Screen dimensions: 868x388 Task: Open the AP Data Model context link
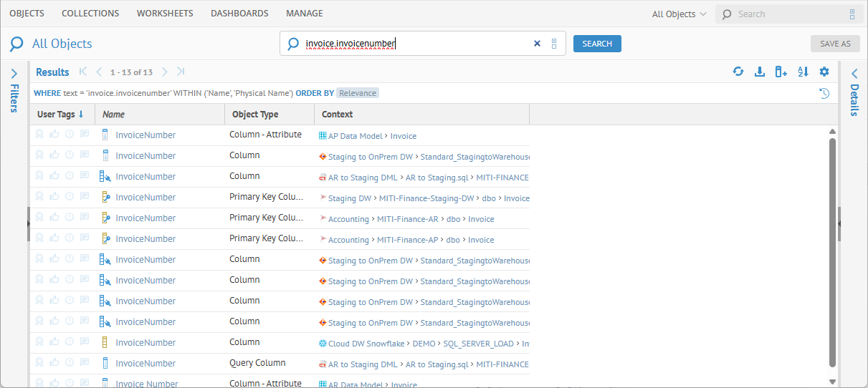[x=357, y=135]
